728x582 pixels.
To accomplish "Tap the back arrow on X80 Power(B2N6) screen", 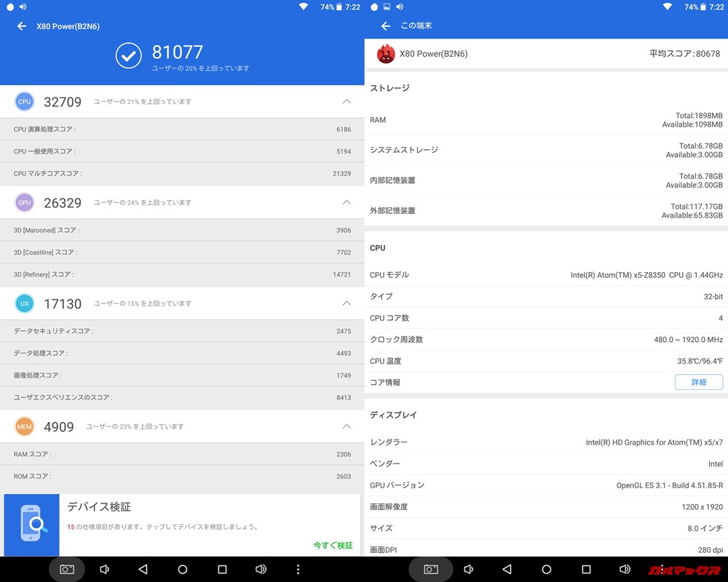I will pyautogui.click(x=20, y=26).
